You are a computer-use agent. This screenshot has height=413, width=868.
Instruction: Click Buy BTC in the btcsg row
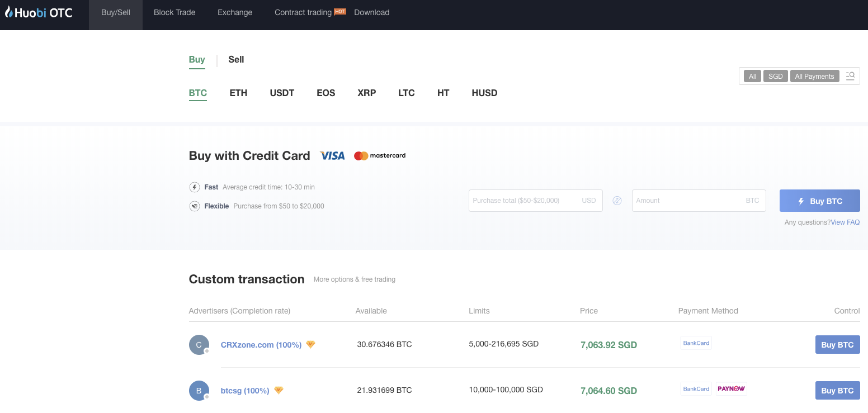point(838,391)
